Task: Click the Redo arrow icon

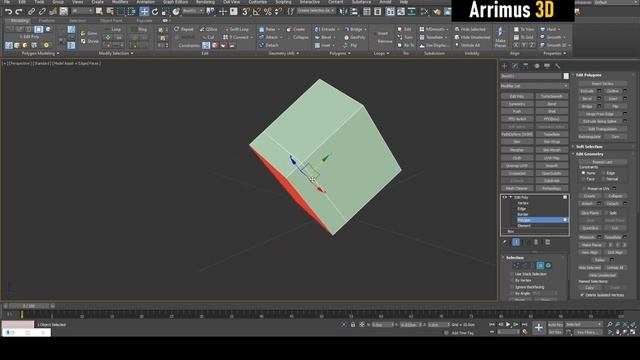Action: 18,12
